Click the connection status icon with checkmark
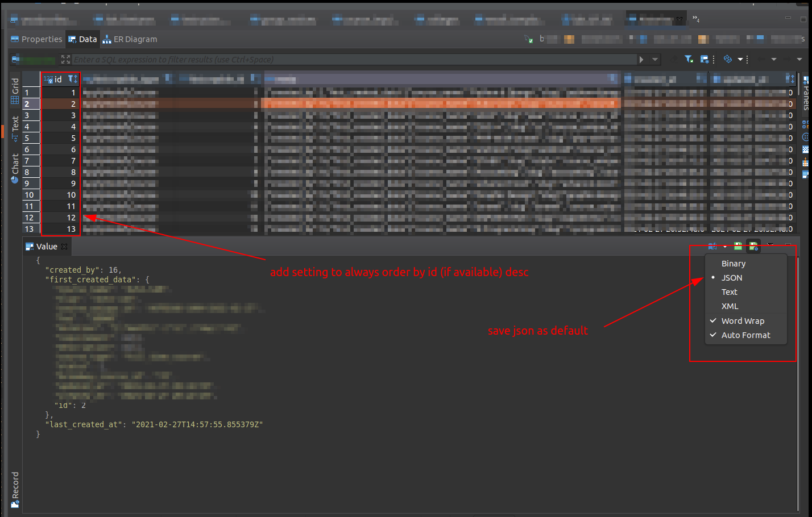 click(x=528, y=39)
